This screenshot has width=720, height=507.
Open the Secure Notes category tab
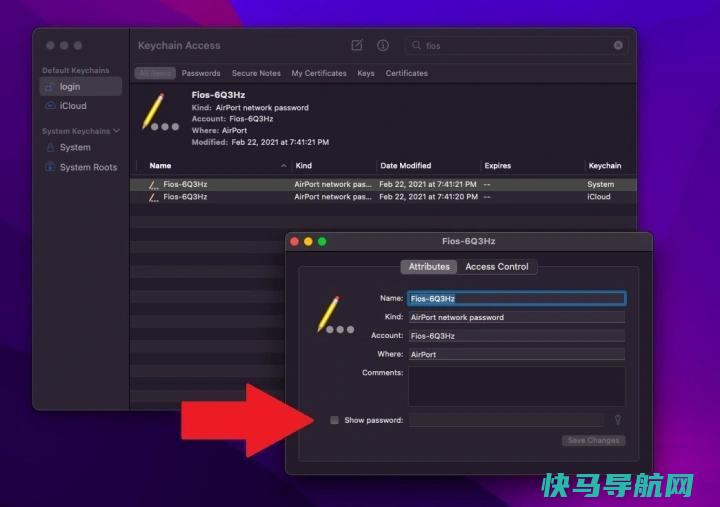[256, 73]
